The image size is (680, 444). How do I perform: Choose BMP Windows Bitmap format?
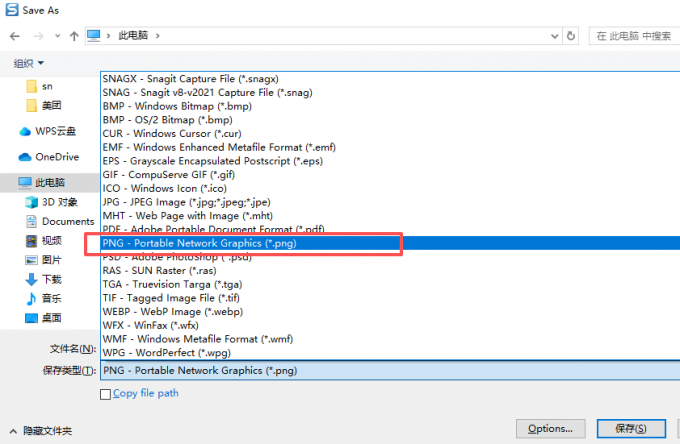[390, 106]
